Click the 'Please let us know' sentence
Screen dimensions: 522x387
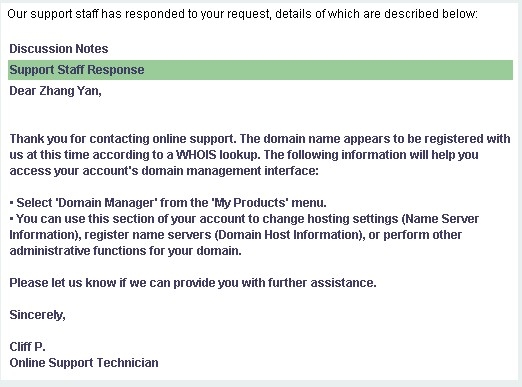pyautogui.click(x=193, y=283)
